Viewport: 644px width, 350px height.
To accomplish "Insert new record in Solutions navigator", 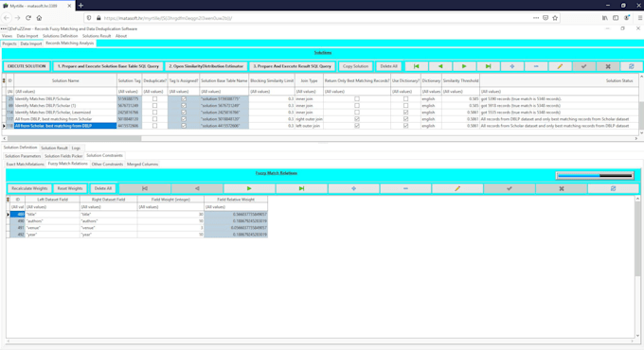I will coord(511,66).
